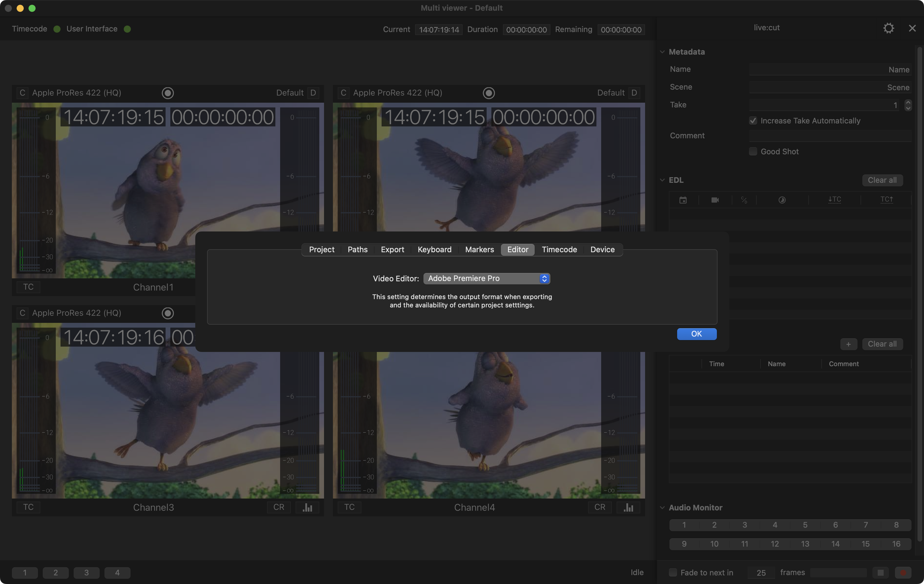The width and height of the screenshot is (924, 584).
Task: Toggle Audio Monitor channel 8
Action: [896, 525]
